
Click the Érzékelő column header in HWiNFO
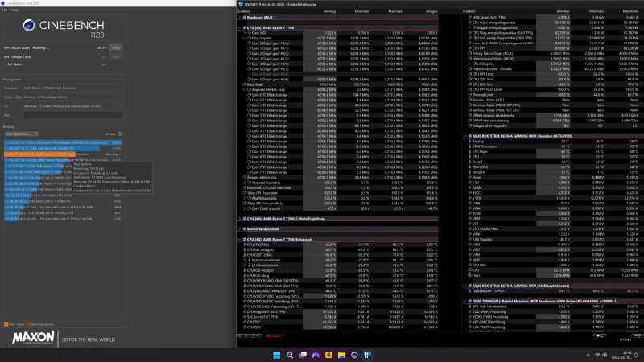pyautogui.click(x=244, y=11)
